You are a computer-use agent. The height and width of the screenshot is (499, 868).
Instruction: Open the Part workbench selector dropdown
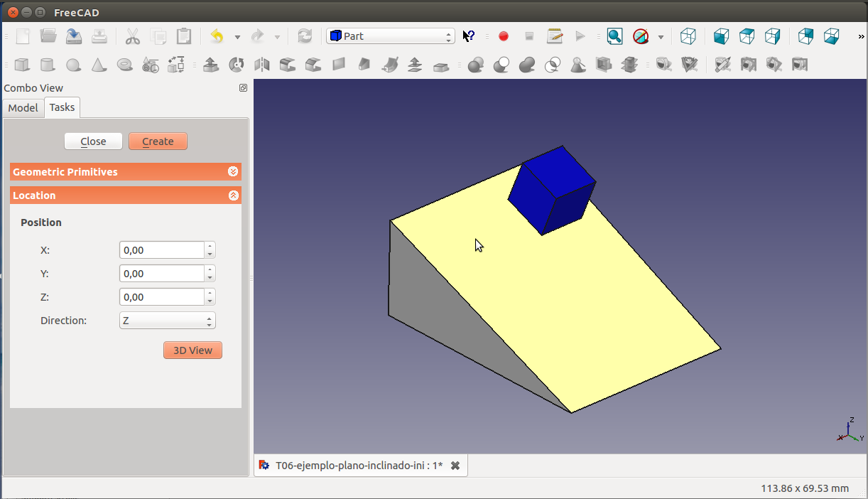[x=390, y=36]
